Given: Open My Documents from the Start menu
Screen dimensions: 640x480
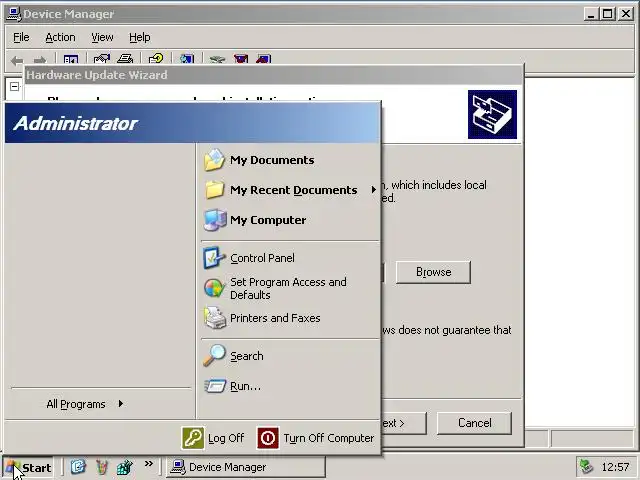Looking at the screenshot, I should 290,160.
